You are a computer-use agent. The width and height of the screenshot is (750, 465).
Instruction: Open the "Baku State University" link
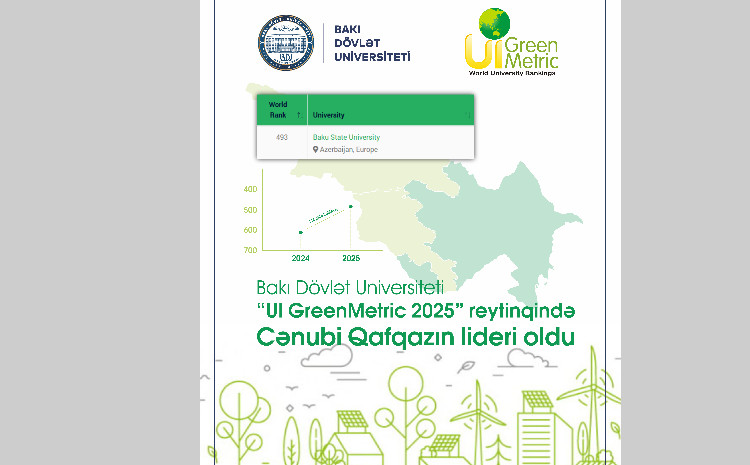coord(346,137)
